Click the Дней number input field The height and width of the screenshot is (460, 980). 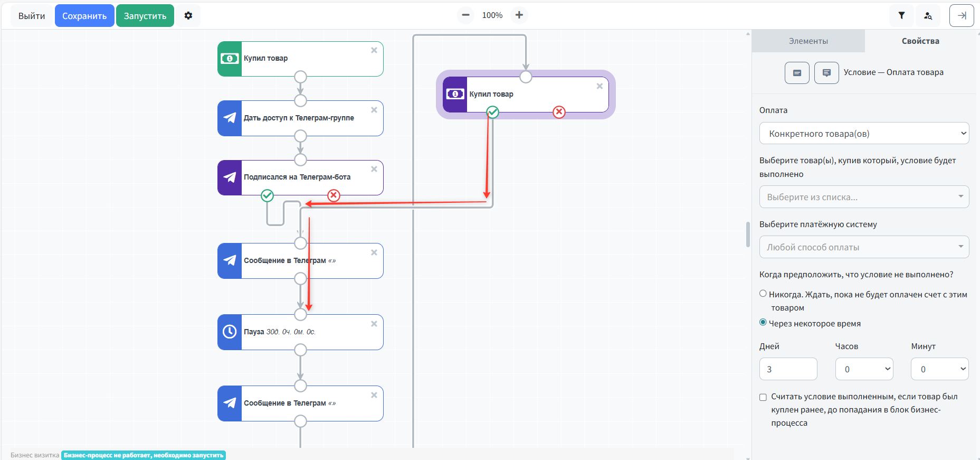(788, 369)
